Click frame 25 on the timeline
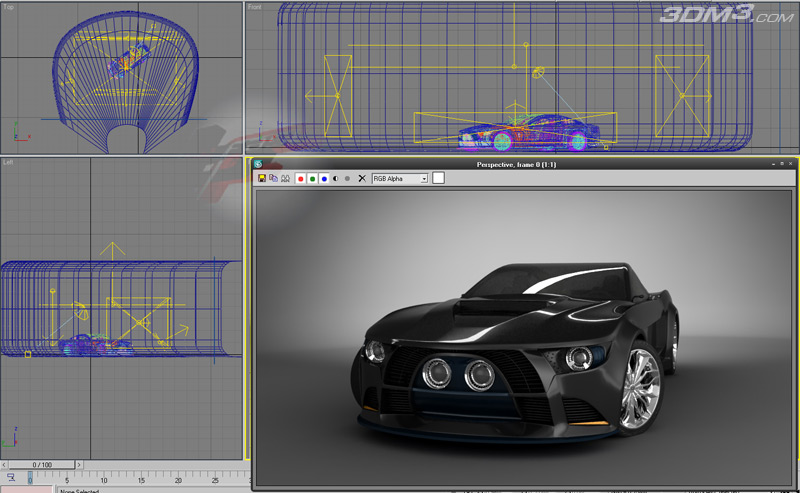This screenshot has height=493, width=800. [215, 480]
